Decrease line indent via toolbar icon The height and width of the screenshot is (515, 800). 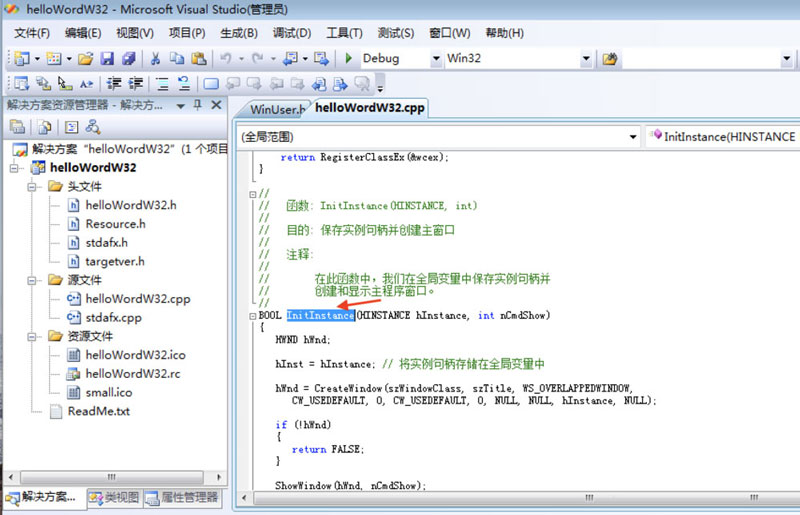pos(114,83)
